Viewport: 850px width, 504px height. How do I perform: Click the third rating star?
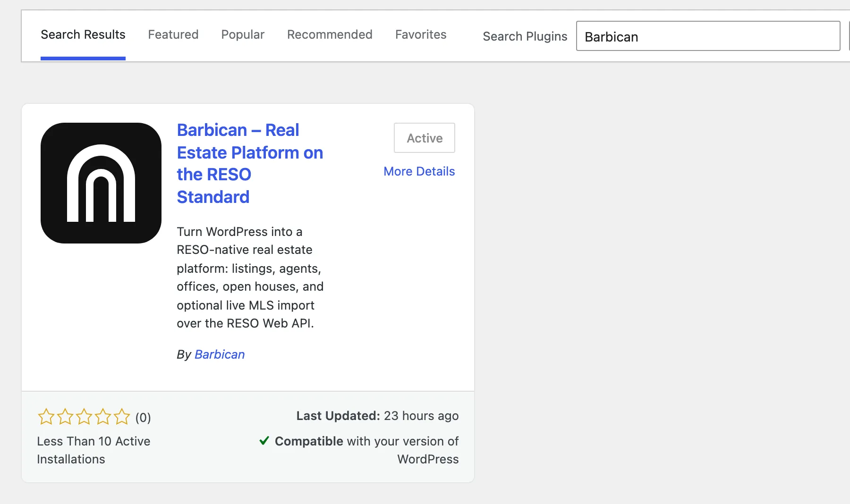click(x=84, y=417)
